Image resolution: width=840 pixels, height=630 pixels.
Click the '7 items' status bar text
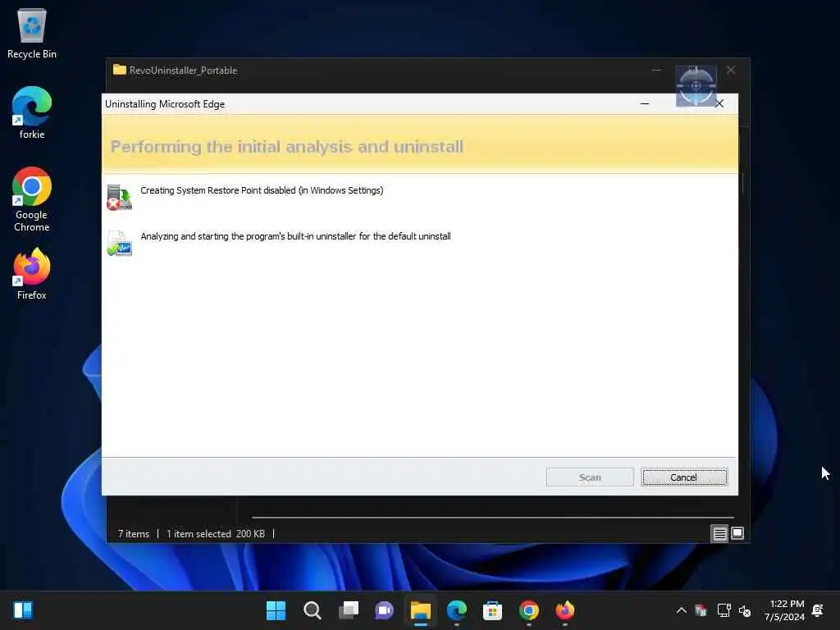tap(134, 533)
